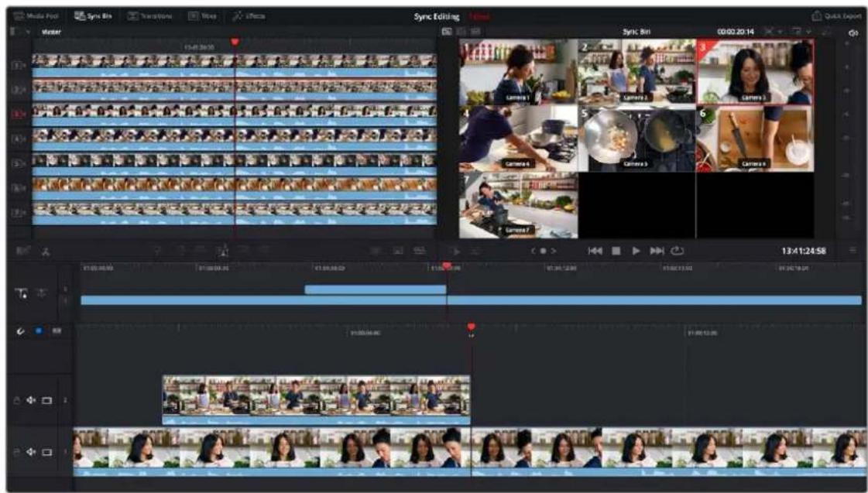The image size is (868, 493).
Task: Click the upper timeline red playhead marker
Action: point(447,266)
